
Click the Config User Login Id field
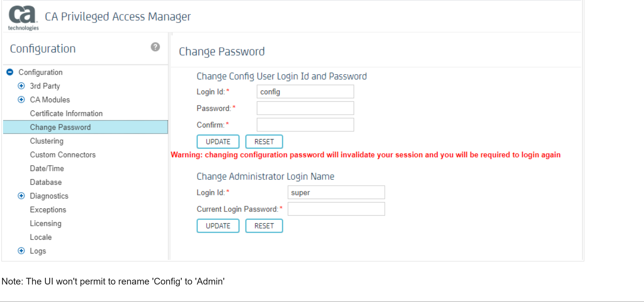click(x=305, y=92)
